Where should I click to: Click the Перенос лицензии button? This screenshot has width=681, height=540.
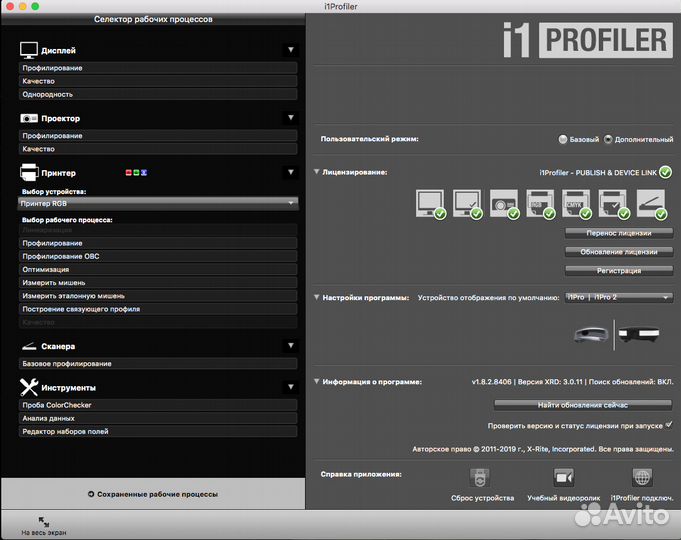point(619,233)
